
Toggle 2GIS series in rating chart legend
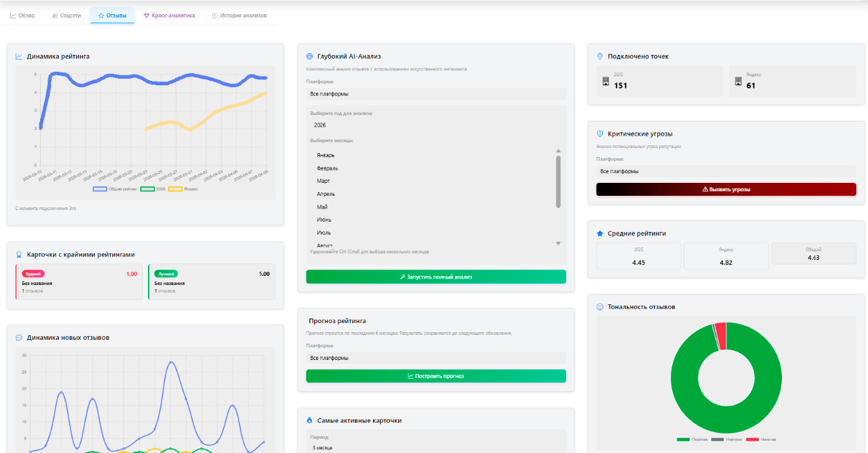(153, 189)
